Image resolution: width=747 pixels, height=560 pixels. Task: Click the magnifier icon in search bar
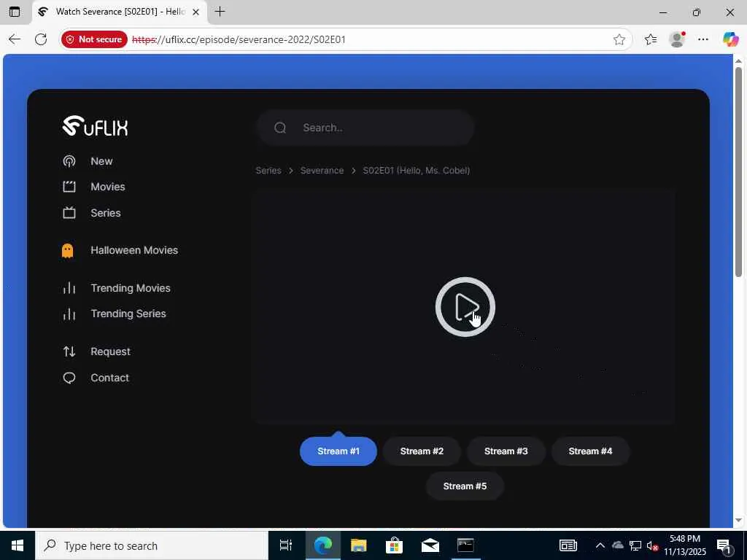[280, 128]
